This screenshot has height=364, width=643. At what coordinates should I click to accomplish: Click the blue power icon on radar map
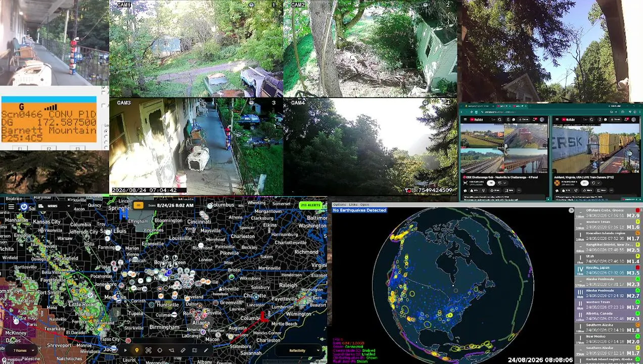[x=24, y=206]
